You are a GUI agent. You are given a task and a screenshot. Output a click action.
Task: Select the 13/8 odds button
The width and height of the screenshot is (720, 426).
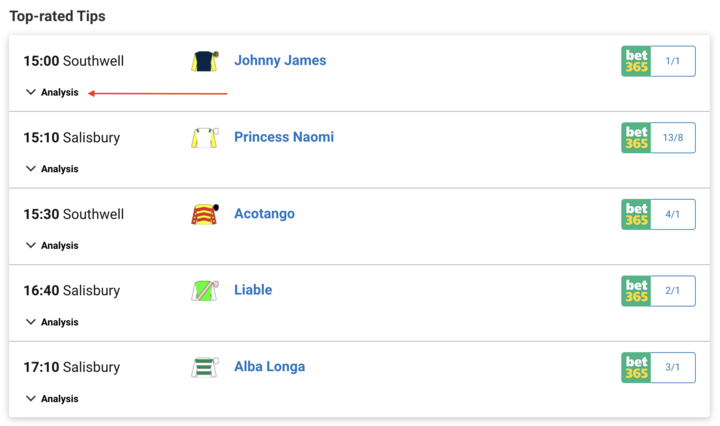click(673, 138)
